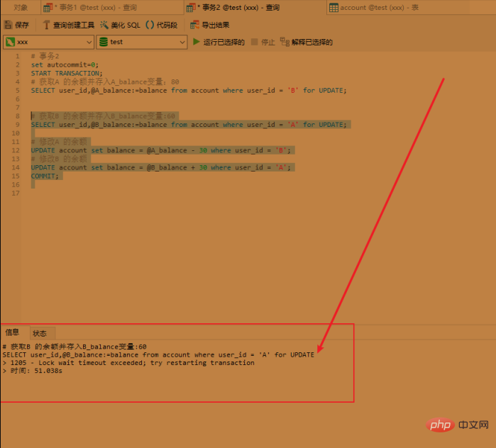This screenshot has height=448, width=496.
Task: Switch to the account table tab
Action: point(373,8)
